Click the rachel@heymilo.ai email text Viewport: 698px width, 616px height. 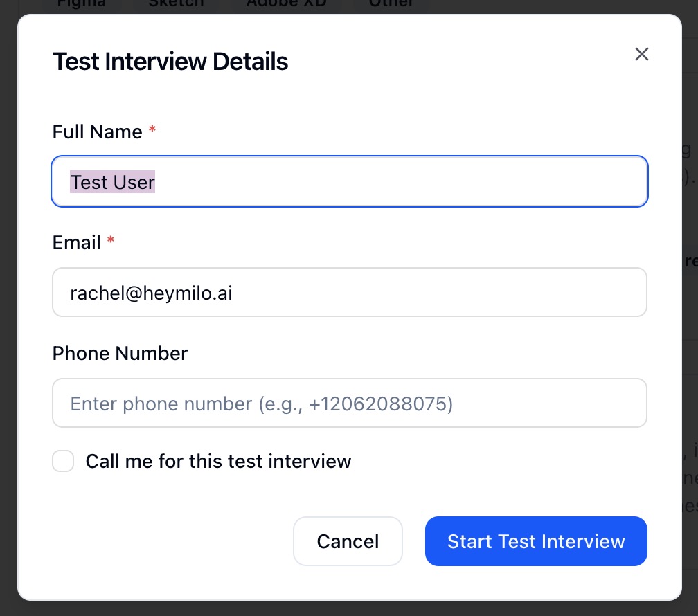(151, 293)
